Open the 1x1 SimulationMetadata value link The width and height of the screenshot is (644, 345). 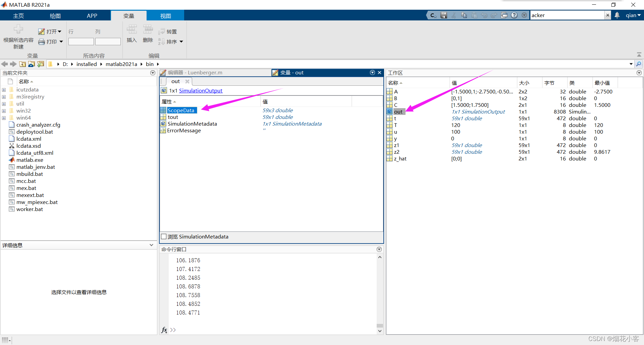coord(292,124)
